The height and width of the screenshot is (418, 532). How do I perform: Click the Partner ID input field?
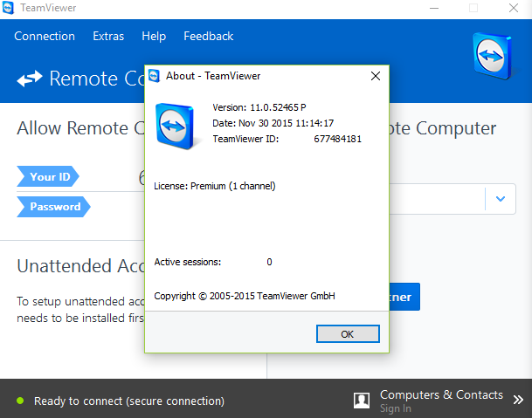(438, 199)
